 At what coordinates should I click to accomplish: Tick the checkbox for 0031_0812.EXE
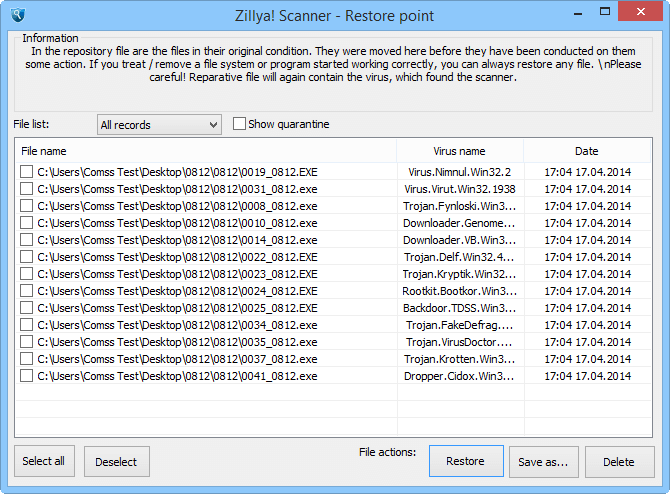pyautogui.click(x=26, y=189)
